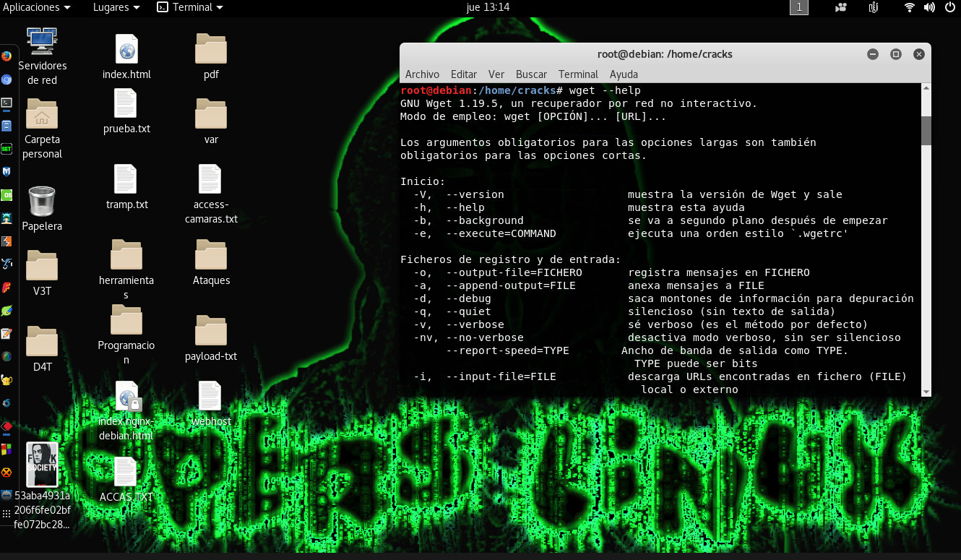The width and height of the screenshot is (961, 560).
Task: Open Ver menu in terminal window
Action: (496, 74)
